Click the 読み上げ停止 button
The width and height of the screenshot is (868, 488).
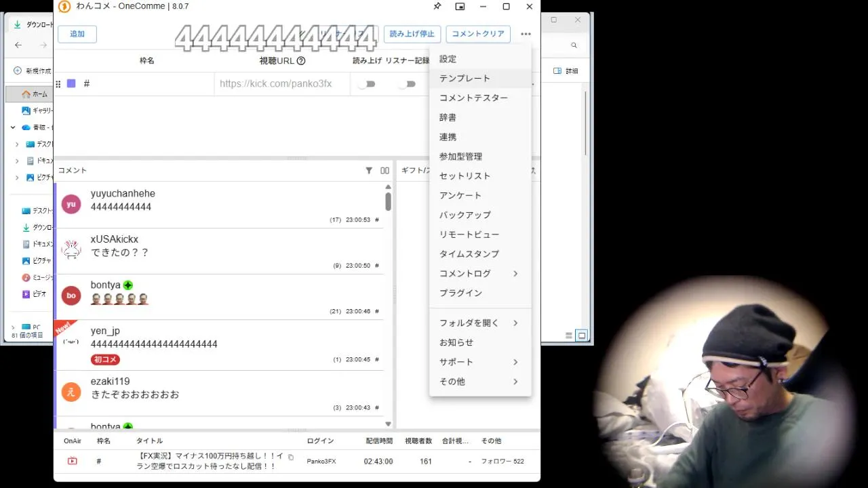tap(412, 34)
